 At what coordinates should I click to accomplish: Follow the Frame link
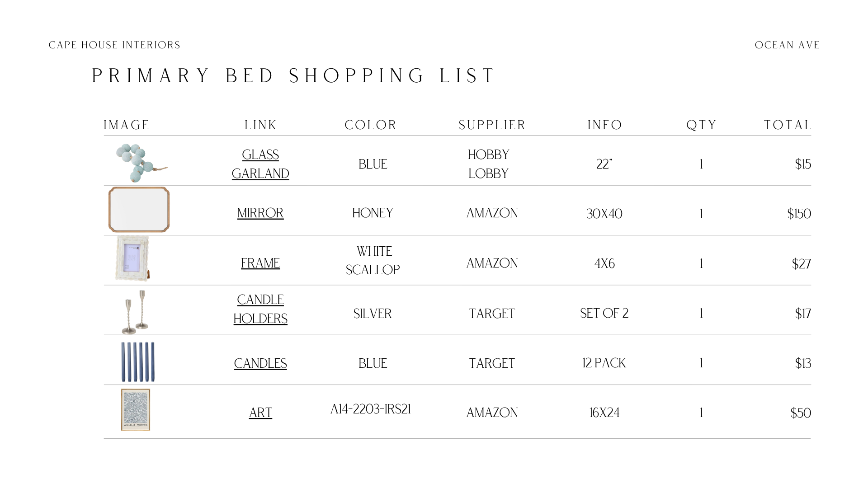click(x=260, y=263)
